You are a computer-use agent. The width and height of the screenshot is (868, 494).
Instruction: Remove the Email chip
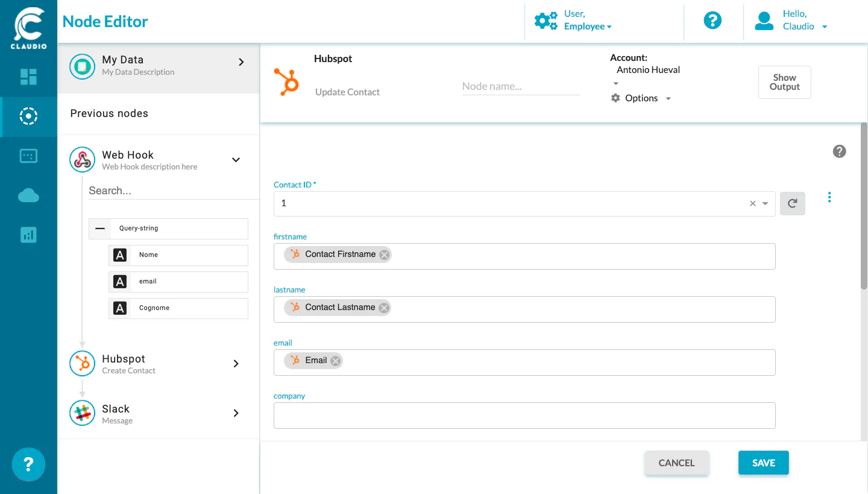pos(335,361)
